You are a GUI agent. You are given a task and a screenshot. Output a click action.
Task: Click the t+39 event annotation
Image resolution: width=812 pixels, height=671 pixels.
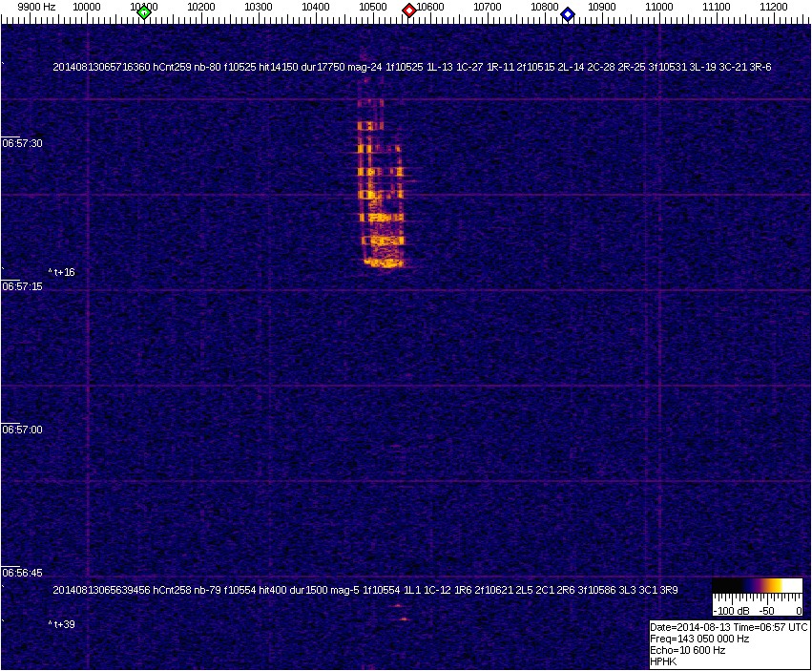click(62, 623)
